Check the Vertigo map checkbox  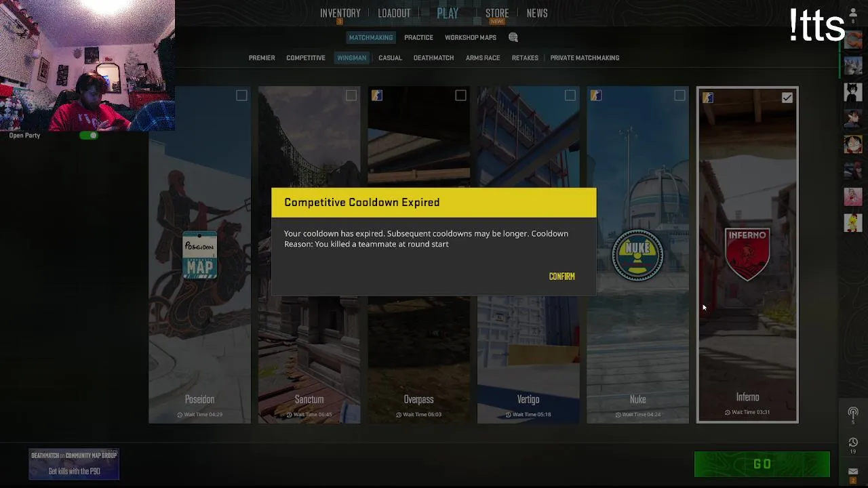pos(570,96)
